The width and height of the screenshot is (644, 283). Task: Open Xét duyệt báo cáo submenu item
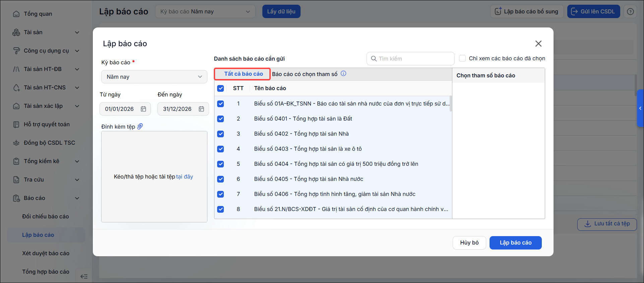[x=46, y=254]
